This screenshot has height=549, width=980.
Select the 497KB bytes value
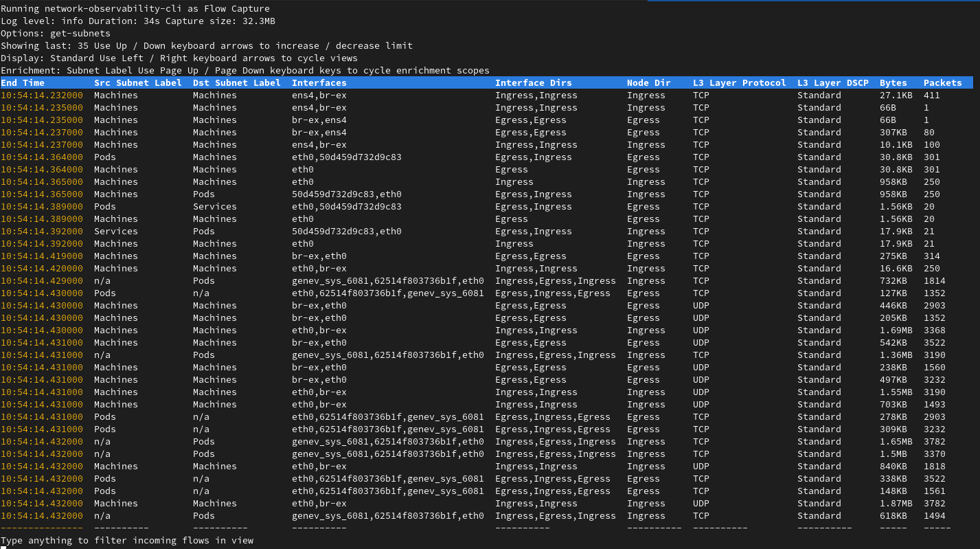(893, 379)
